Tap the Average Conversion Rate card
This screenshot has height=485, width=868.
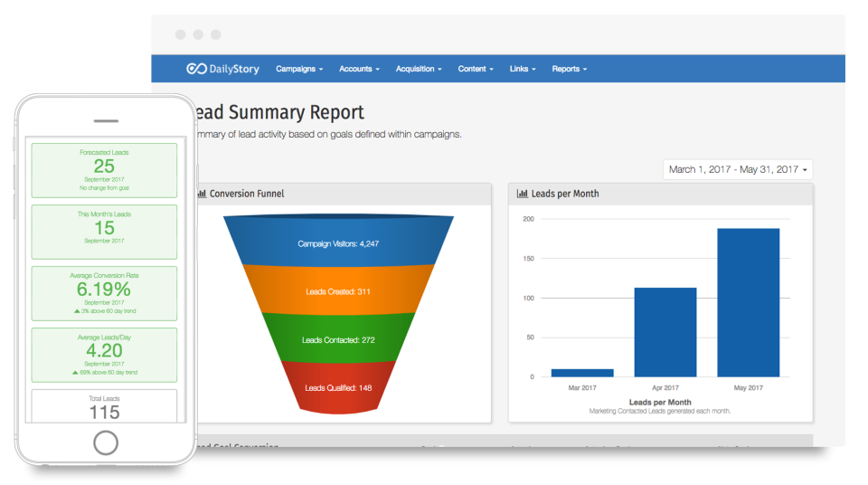click(104, 293)
